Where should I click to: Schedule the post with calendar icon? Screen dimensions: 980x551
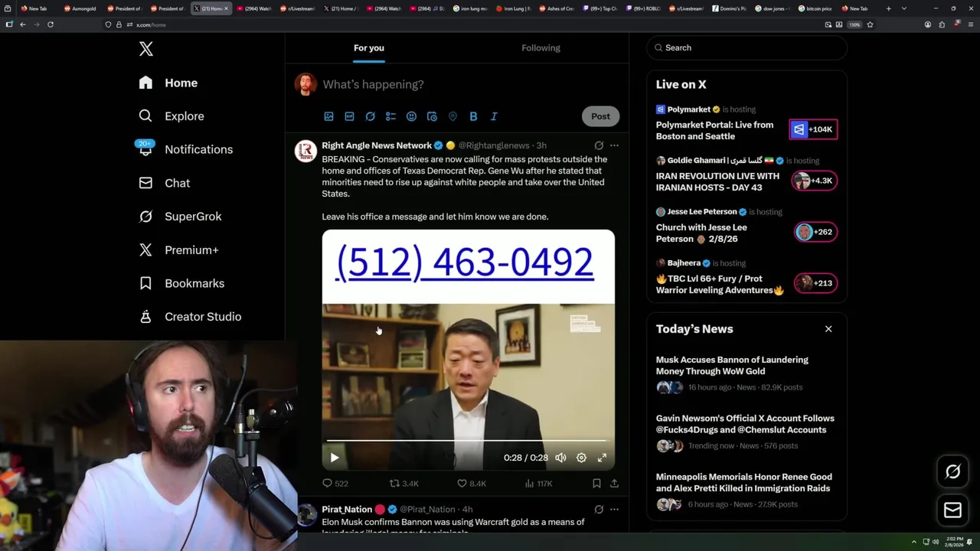[432, 116]
